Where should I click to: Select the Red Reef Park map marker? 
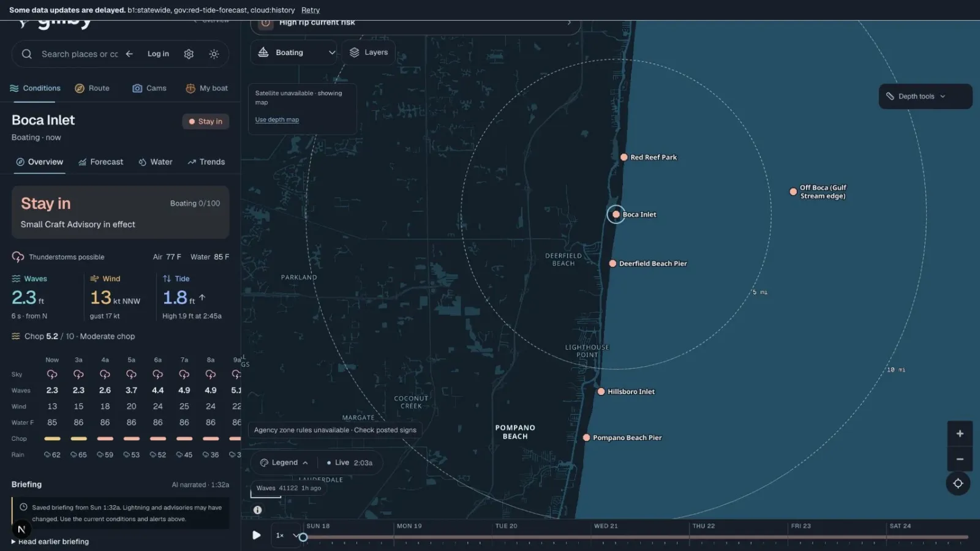pyautogui.click(x=624, y=157)
